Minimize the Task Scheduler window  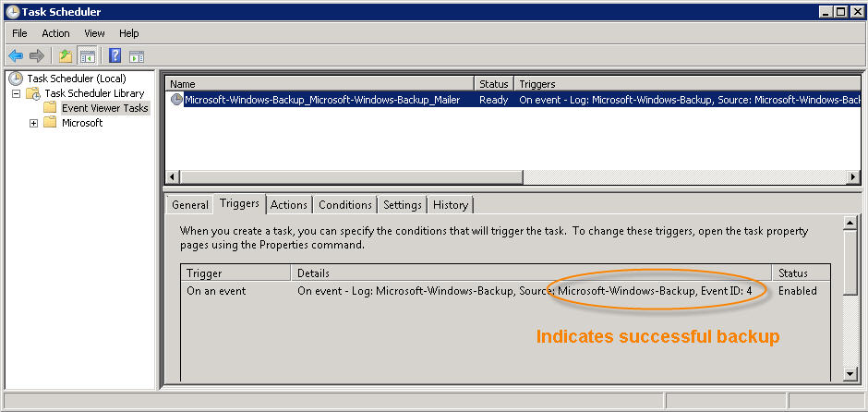click(x=826, y=12)
